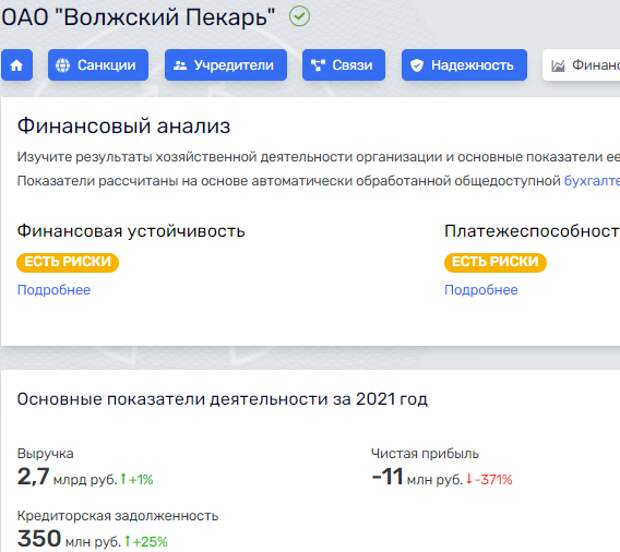Open the Санкции tab
620x552 pixels.
pyautogui.click(x=98, y=65)
